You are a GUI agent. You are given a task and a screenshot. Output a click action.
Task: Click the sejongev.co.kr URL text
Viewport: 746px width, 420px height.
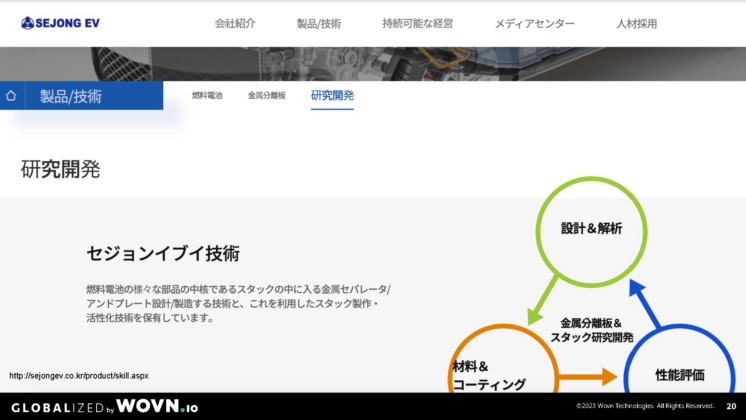79,376
